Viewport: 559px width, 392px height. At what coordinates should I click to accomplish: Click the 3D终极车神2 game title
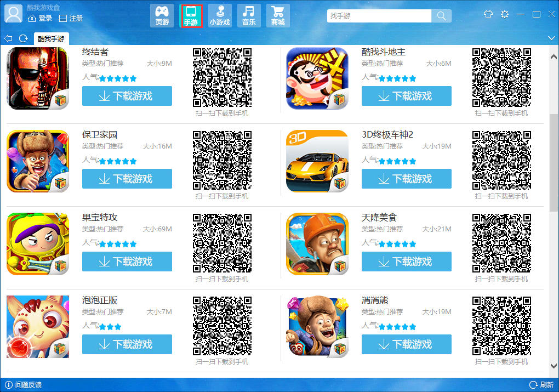pyautogui.click(x=387, y=134)
